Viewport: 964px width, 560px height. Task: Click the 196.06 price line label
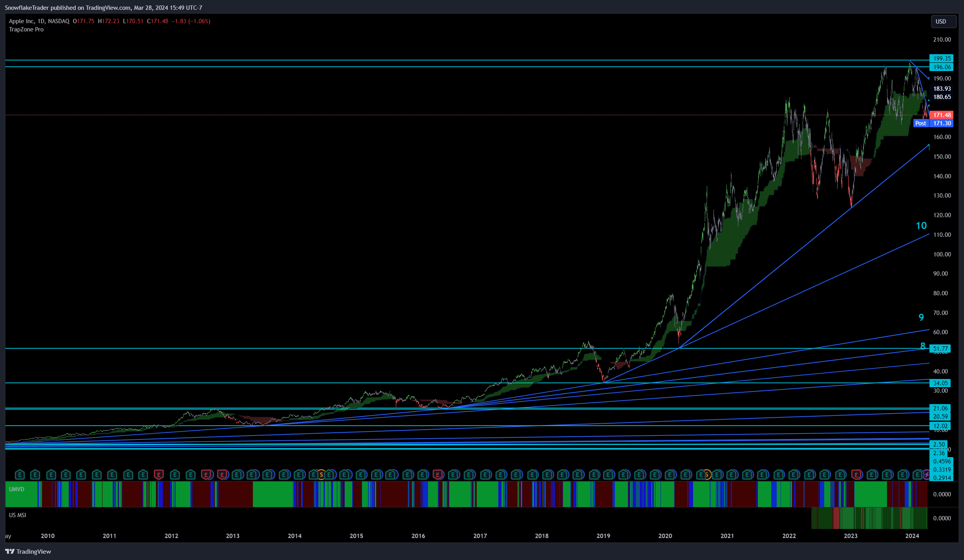click(x=942, y=67)
